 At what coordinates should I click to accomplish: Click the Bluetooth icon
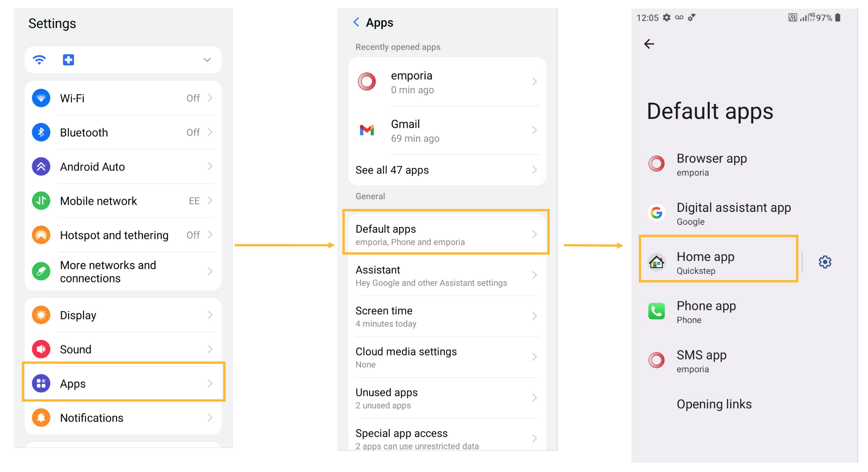tap(40, 132)
